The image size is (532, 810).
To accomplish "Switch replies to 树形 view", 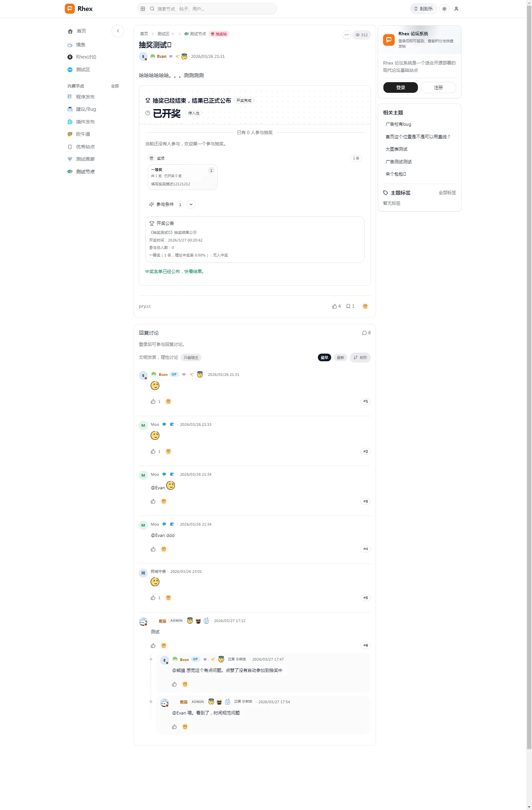I will (x=360, y=358).
